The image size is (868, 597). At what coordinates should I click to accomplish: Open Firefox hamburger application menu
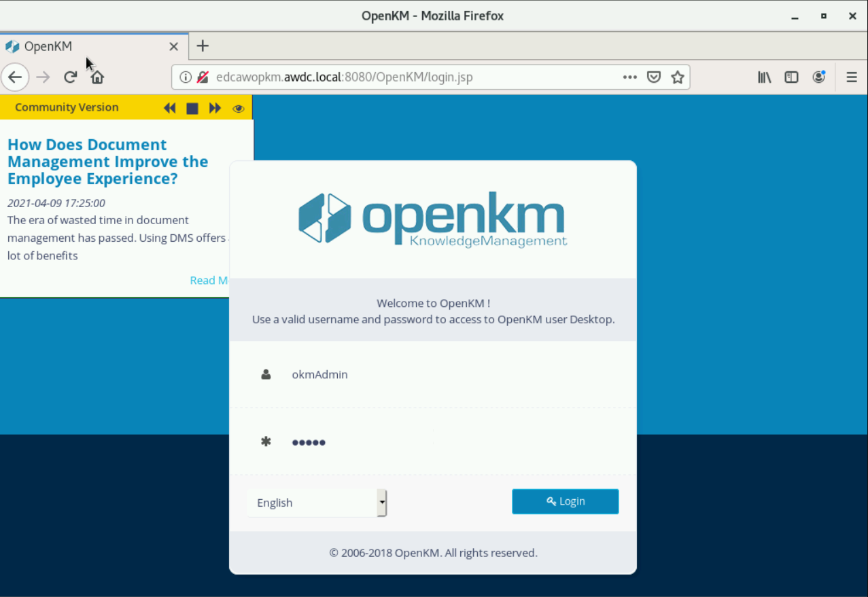851,77
